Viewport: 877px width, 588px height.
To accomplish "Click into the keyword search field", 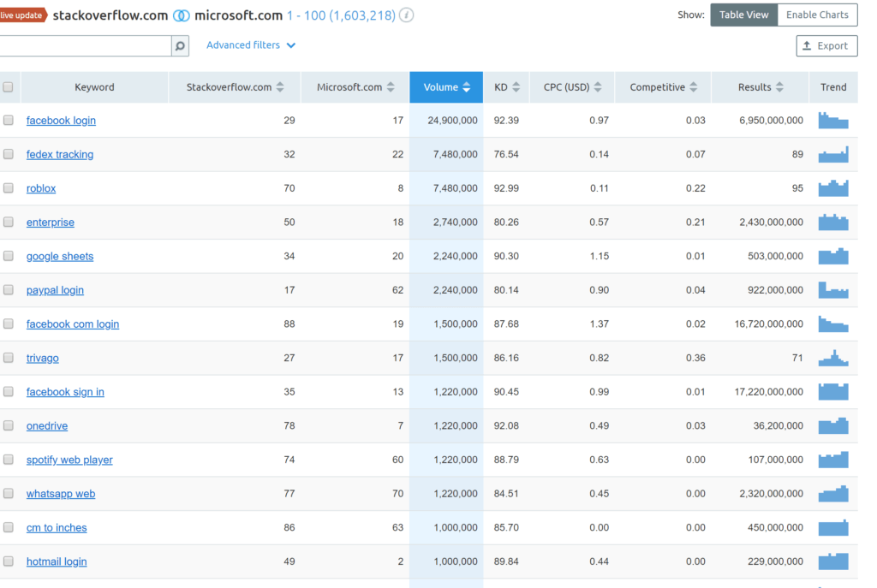I will (x=85, y=46).
